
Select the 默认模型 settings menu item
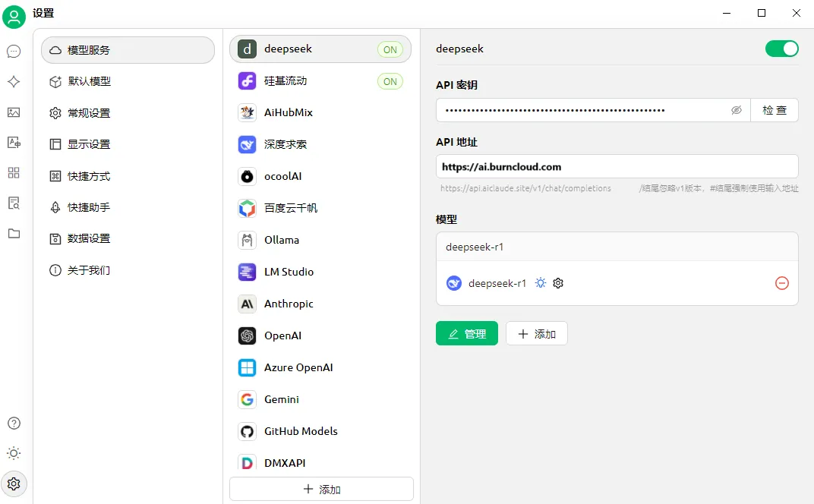(90, 81)
